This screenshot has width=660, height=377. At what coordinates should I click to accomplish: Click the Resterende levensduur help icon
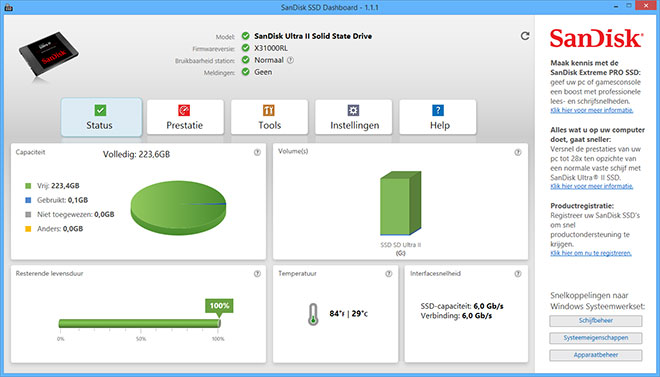(257, 273)
